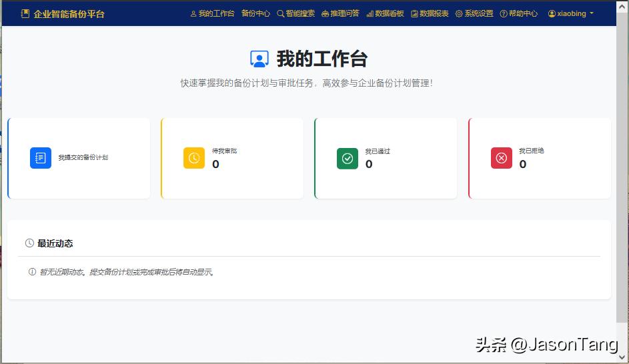
Task: Click the red X rejected icon
Action: [x=502, y=158]
